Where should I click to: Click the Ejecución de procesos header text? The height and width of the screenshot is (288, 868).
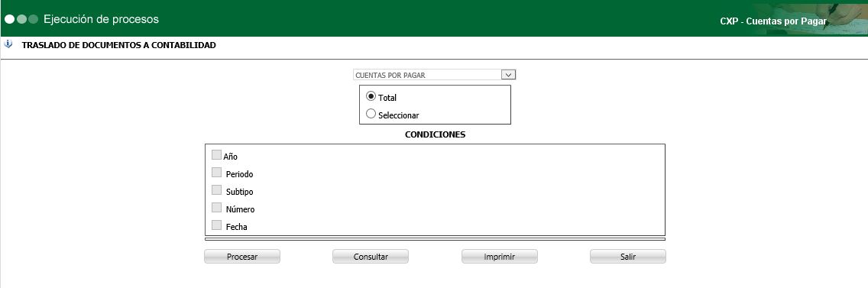click(x=102, y=19)
